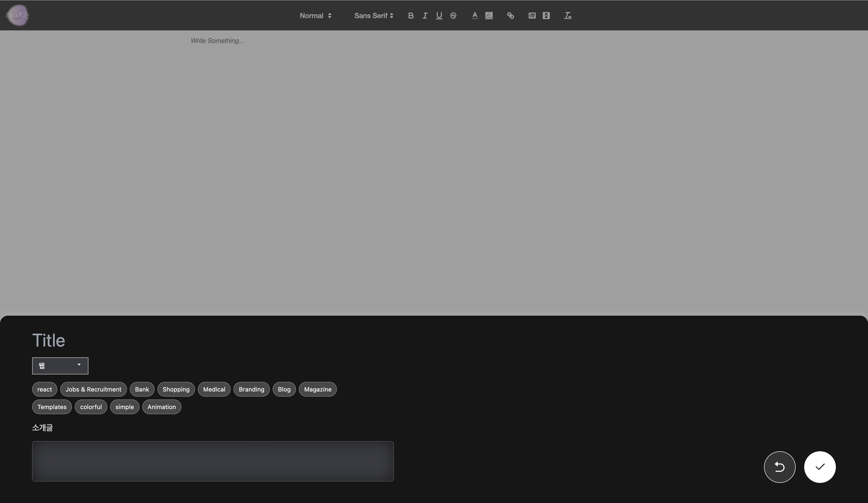Open the background highlight color picker

pos(489,16)
